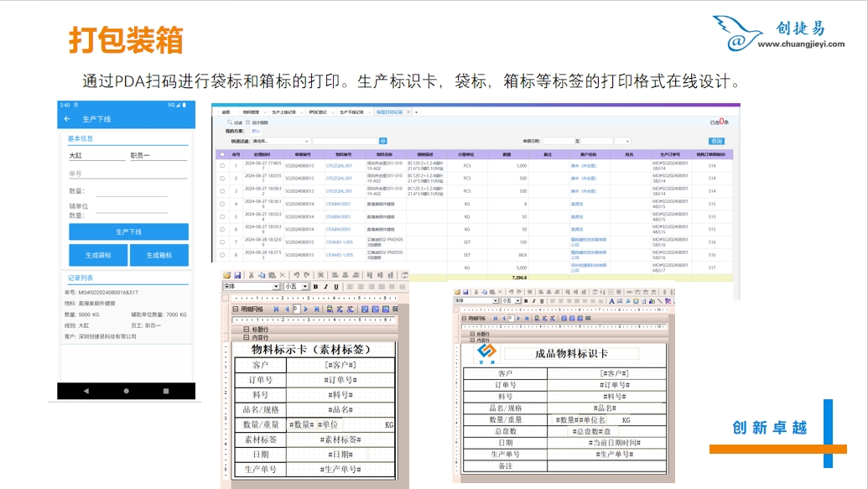Tap the back arrow in 生产下线 header
Viewport: 868px width, 489px height.
point(67,119)
